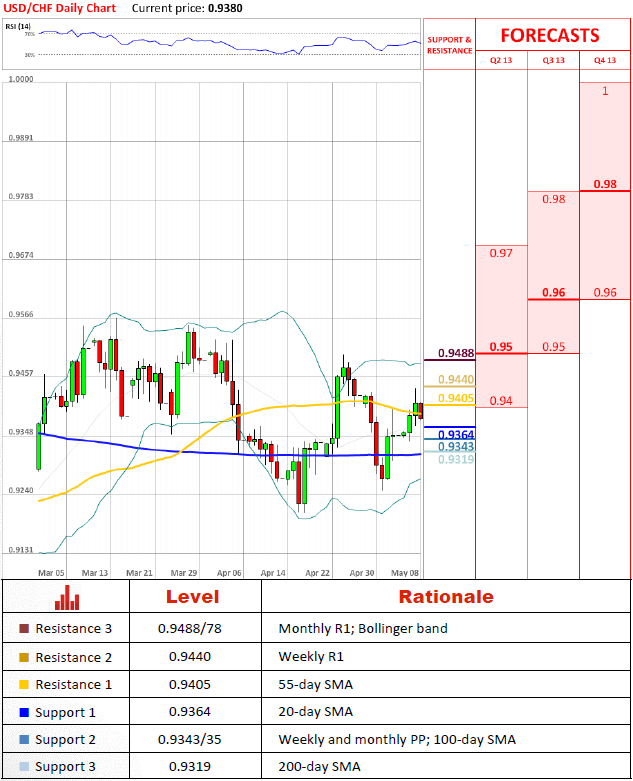Select the USD/CHF Daily Chart title

pyautogui.click(x=60, y=8)
